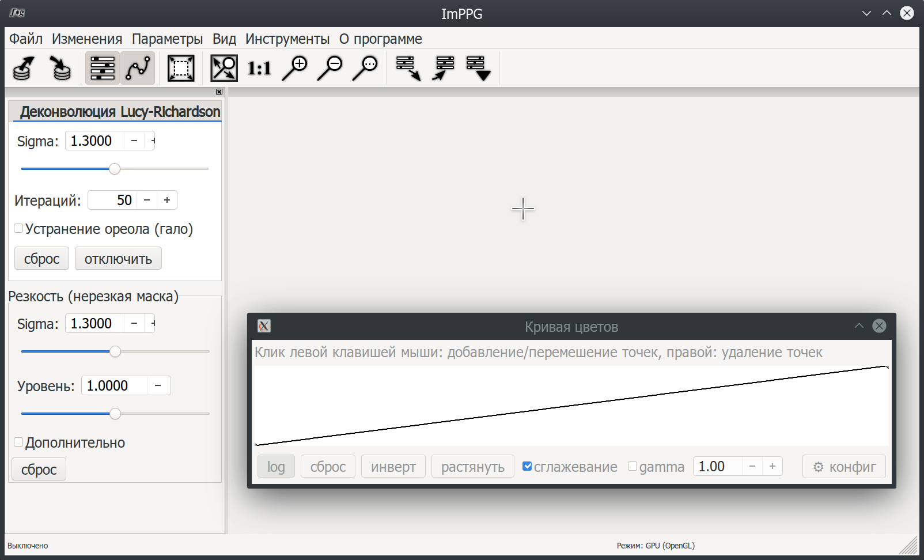The height and width of the screenshot is (560, 924).
Task: Roll up the Кривая цветов window
Action: (x=859, y=326)
